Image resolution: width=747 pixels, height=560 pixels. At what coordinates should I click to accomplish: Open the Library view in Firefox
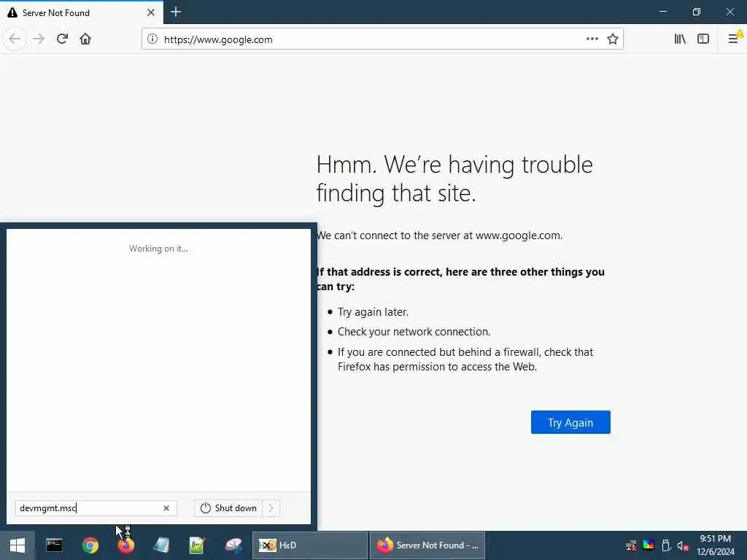[680, 39]
